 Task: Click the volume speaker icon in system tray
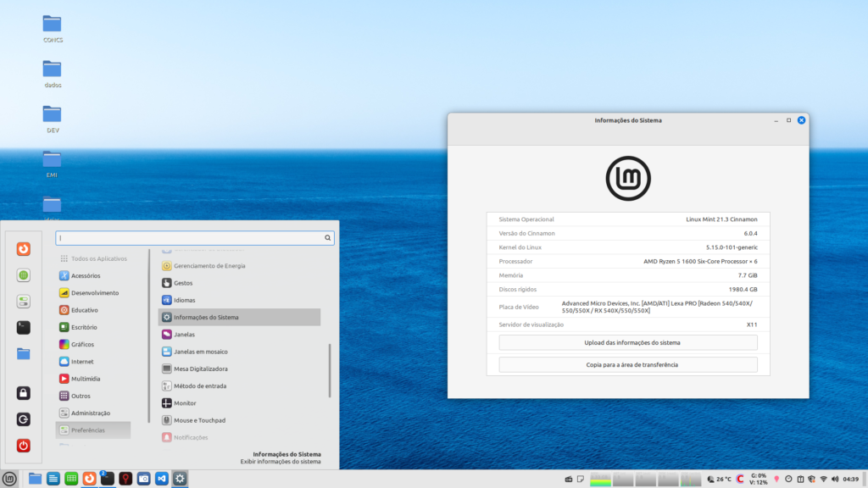(834, 479)
